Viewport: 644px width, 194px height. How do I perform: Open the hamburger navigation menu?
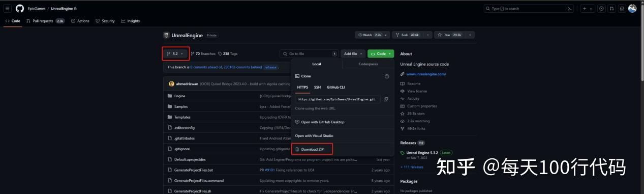[8, 9]
